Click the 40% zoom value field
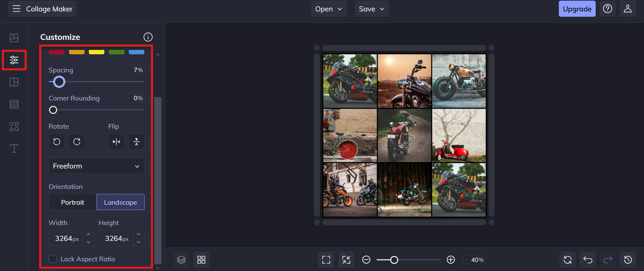644x271 pixels. tap(474, 260)
